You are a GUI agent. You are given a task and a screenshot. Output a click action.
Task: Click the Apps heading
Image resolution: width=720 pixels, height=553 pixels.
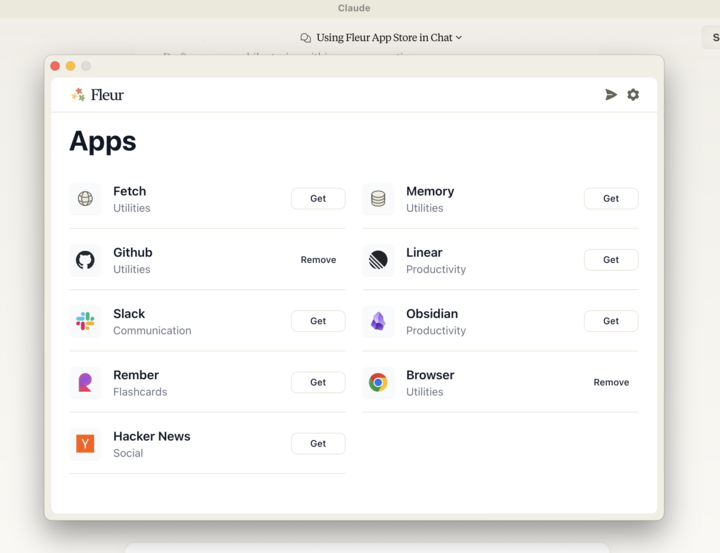(103, 141)
